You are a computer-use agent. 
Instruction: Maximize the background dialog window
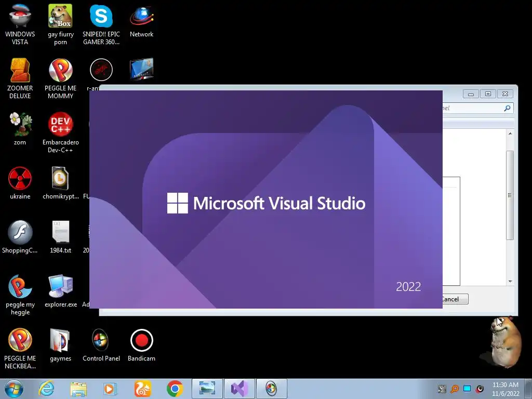tap(488, 94)
